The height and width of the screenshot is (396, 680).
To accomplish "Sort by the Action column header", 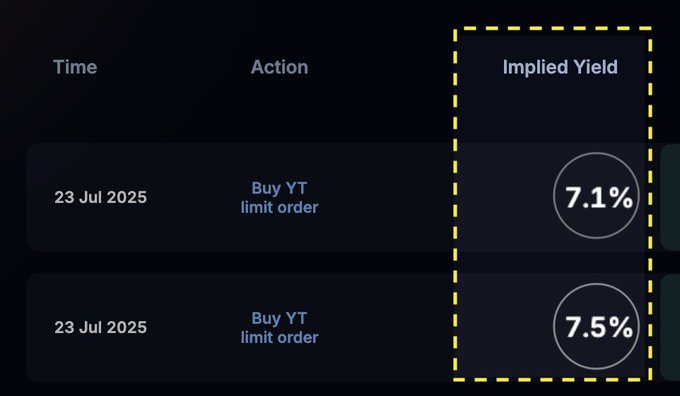I will click(279, 67).
